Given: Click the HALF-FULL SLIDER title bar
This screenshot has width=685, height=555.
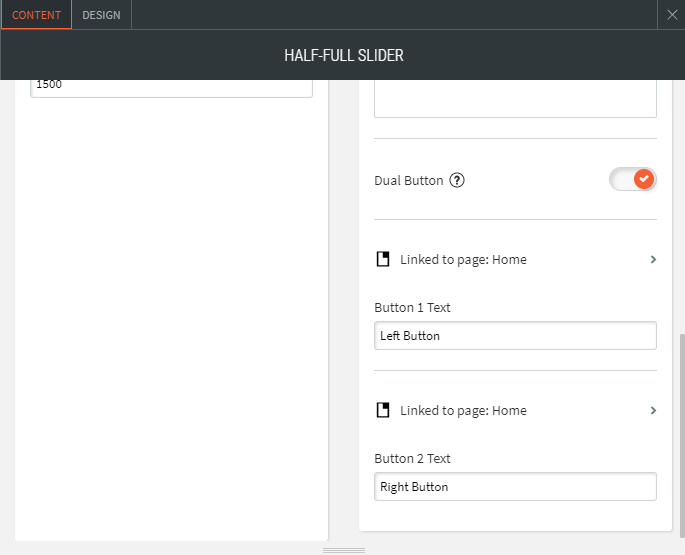Looking at the screenshot, I should pos(343,55).
